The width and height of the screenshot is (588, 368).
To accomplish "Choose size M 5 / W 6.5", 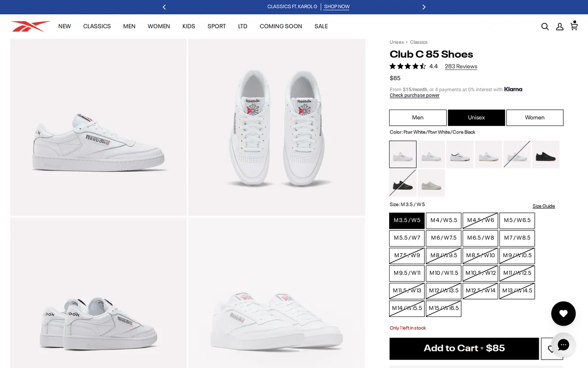I will [x=517, y=221].
